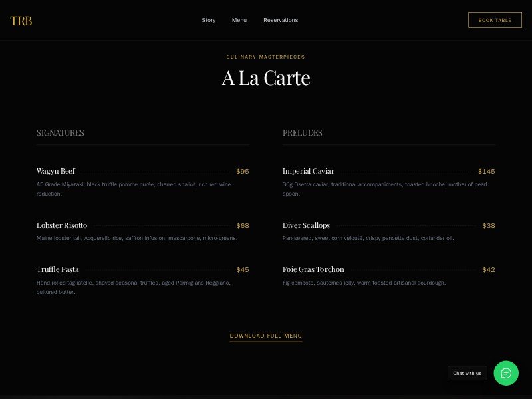
Task: Open the Story nav item
Action: (209, 20)
